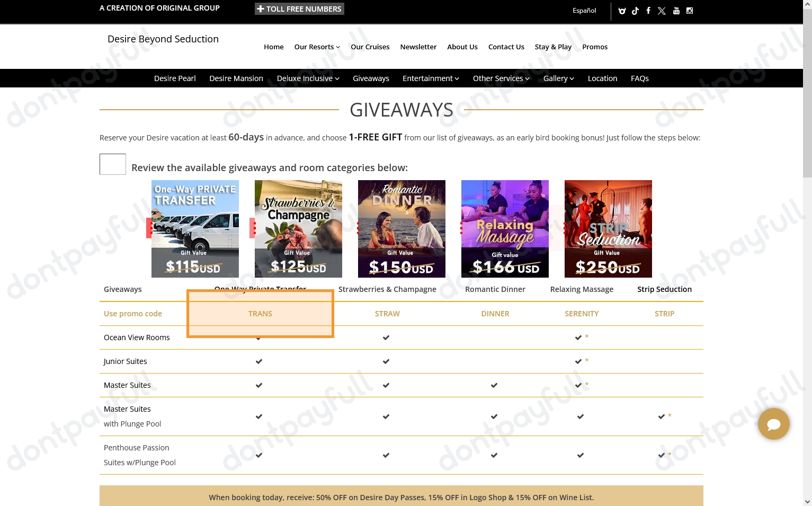Click the Desire Beyond Seduction logo text
Screen dimensions: 812x506
coord(163,39)
